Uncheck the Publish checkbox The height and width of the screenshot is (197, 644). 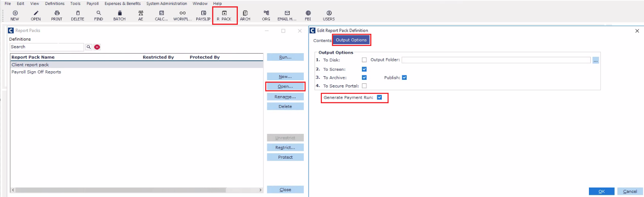click(x=404, y=78)
